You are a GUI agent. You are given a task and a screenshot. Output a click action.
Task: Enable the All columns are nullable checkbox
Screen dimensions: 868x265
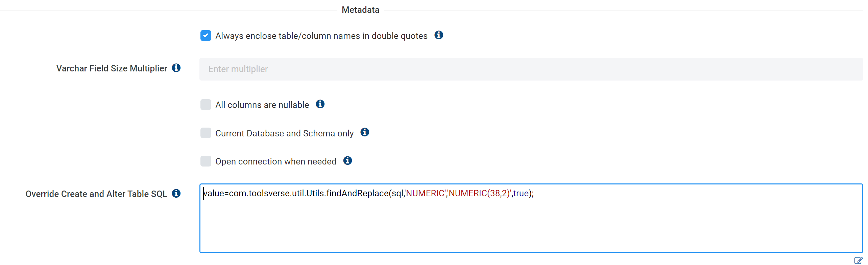pos(206,105)
